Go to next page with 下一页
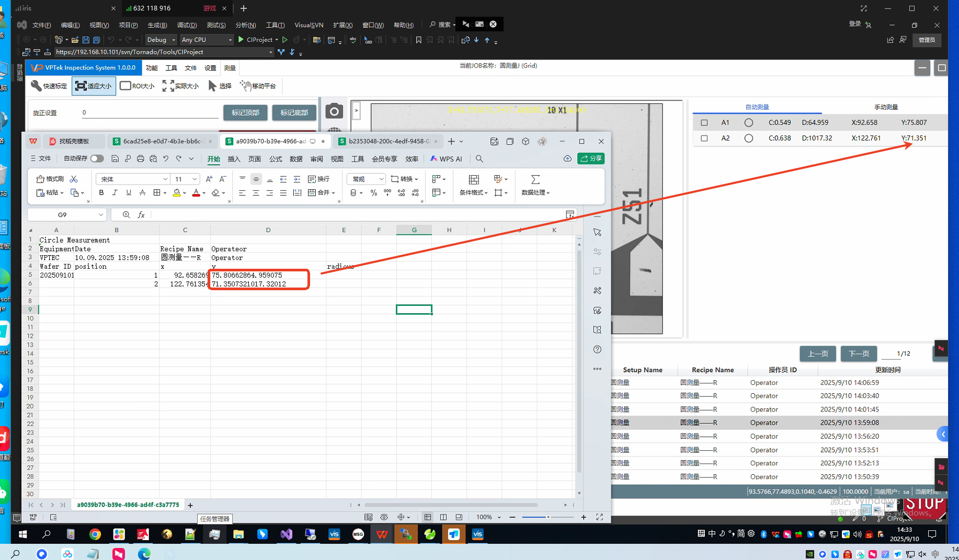 pos(858,353)
